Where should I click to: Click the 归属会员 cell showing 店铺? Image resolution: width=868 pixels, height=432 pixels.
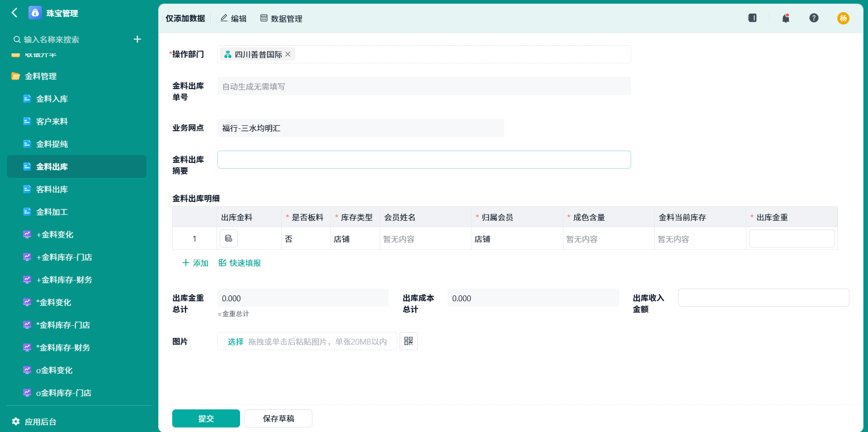[517, 238]
